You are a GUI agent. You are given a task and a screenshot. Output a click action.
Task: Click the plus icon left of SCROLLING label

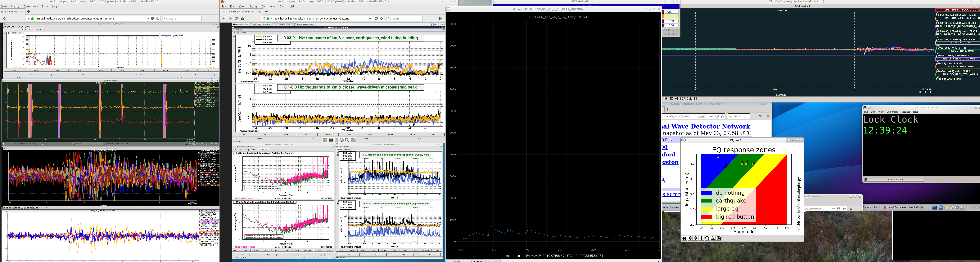point(666,99)
